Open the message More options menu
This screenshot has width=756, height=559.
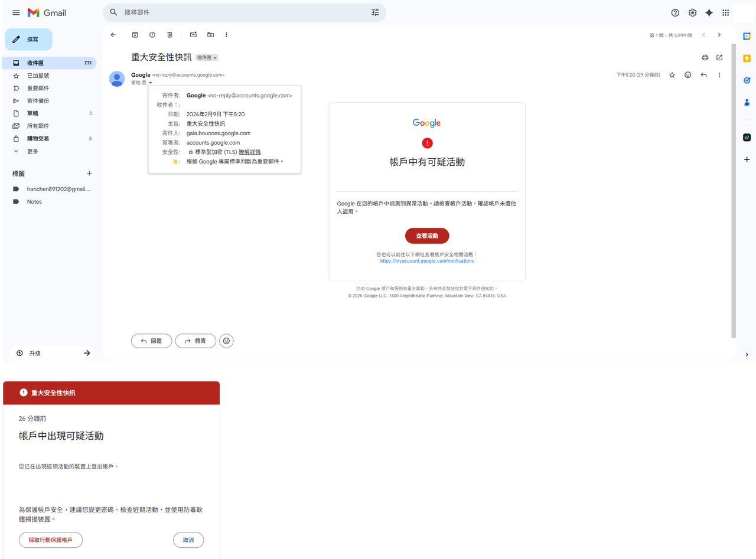click(719, 75)
